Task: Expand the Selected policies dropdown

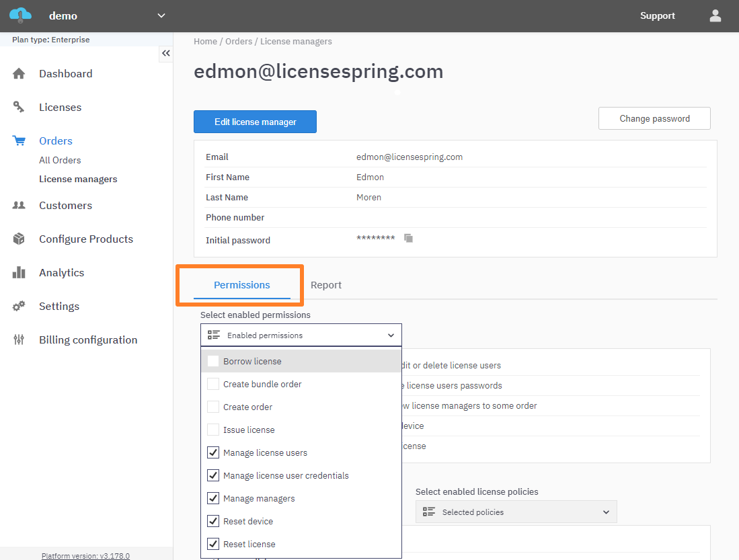Action: [605, 512]
